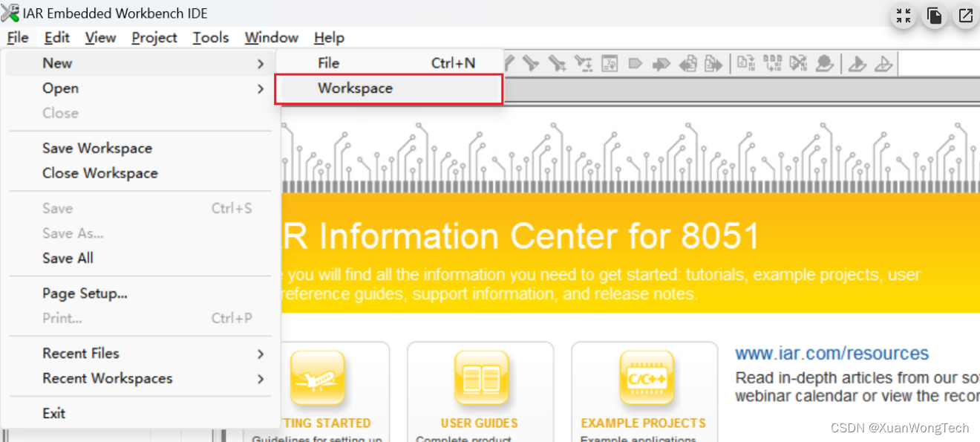Click the Navigate Backward toolbar icon

click(x=688, y=64)
